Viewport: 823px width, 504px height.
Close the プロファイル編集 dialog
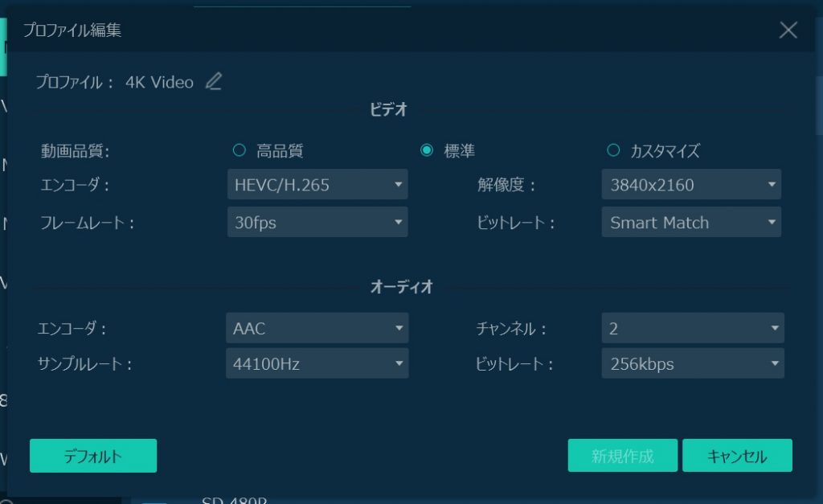[788, 30]
